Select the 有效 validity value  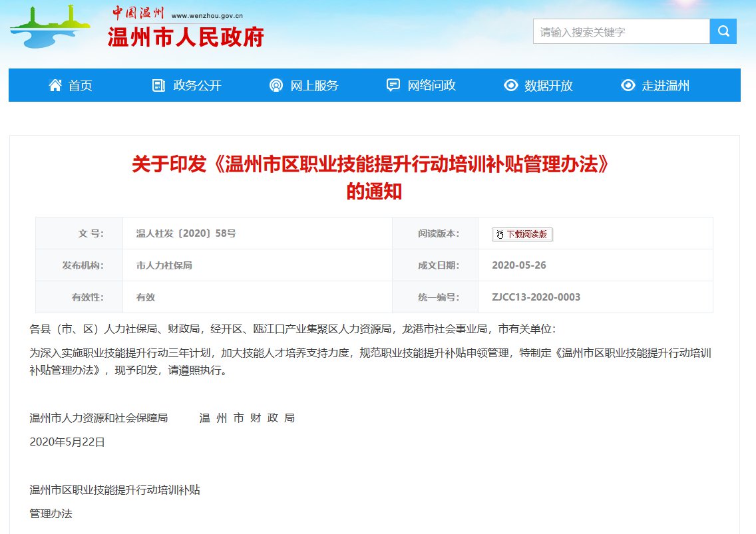[146, 297]
